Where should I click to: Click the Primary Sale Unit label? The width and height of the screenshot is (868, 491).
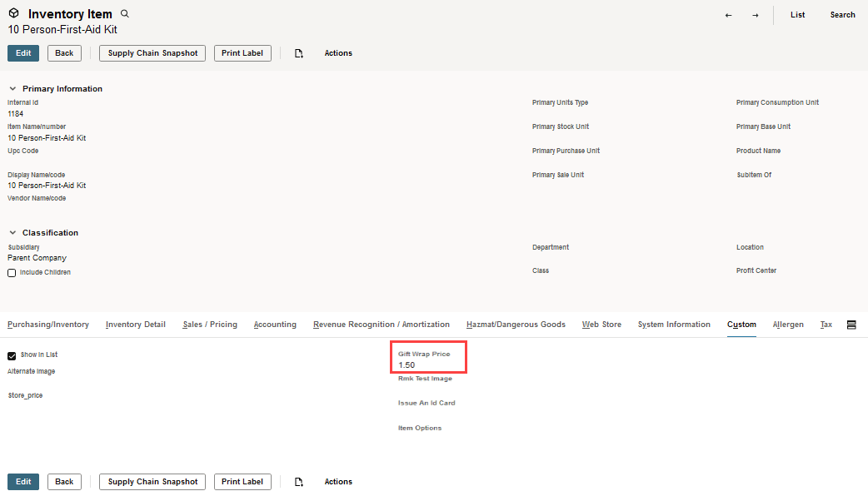point(558,175)
